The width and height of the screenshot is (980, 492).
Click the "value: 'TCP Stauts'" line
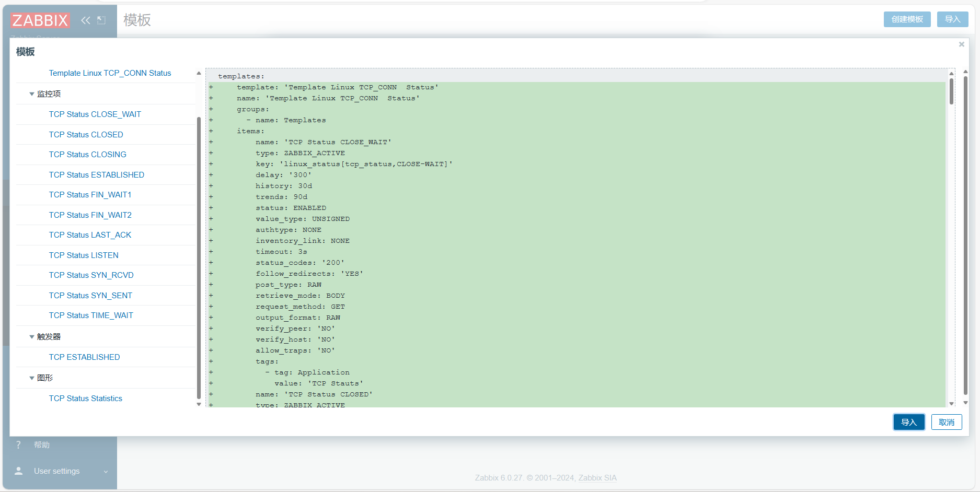[319, 383]
